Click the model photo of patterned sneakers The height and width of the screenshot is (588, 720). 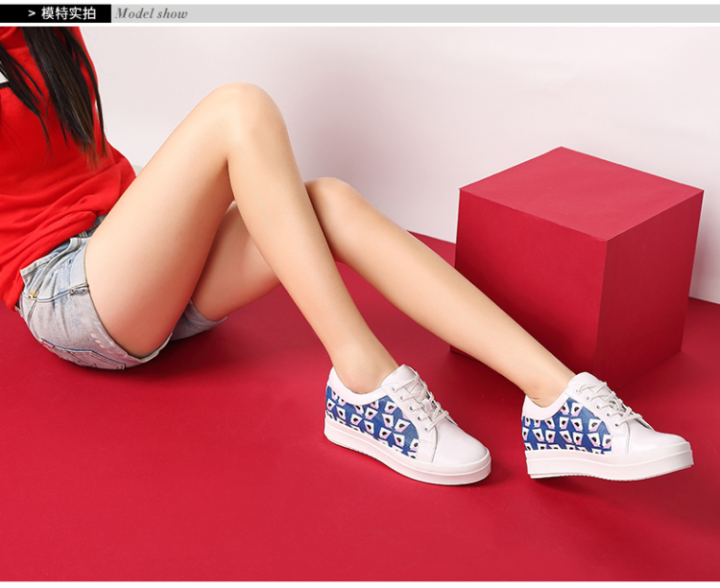coord(360,304)
